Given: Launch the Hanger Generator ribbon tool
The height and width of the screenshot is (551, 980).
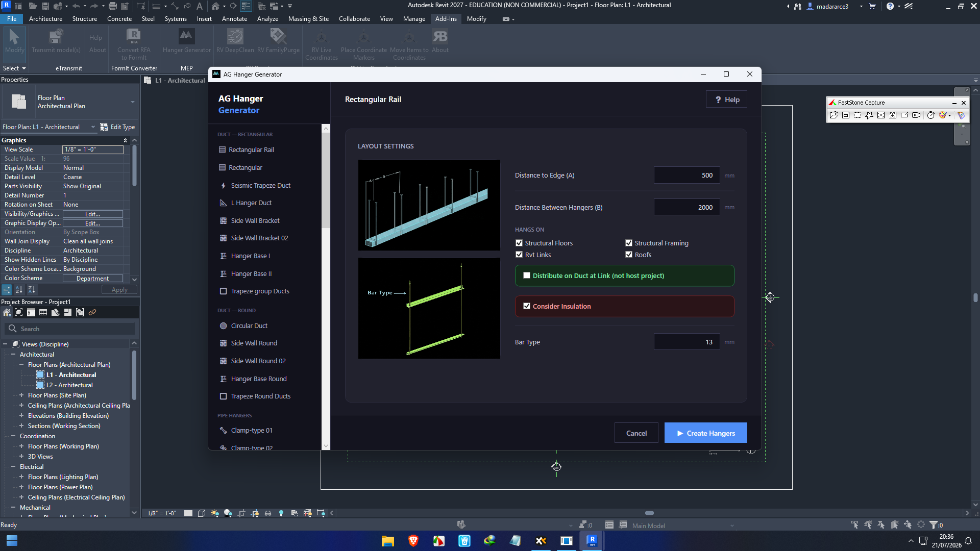Looking at the screenshot, I should [186, 41].
